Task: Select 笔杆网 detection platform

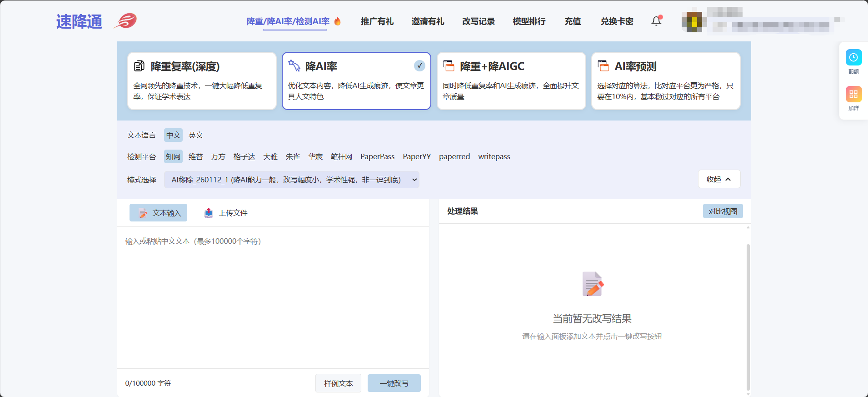Action: click(341, 156)
